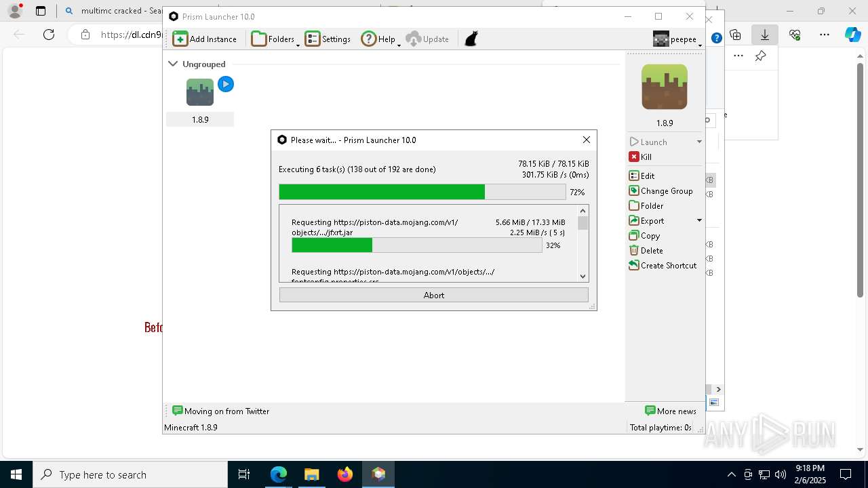The height and width of the screenshot is (488, 868).
Task: Click Prism Launcher taskbar icon
Action: pos(378,474)
